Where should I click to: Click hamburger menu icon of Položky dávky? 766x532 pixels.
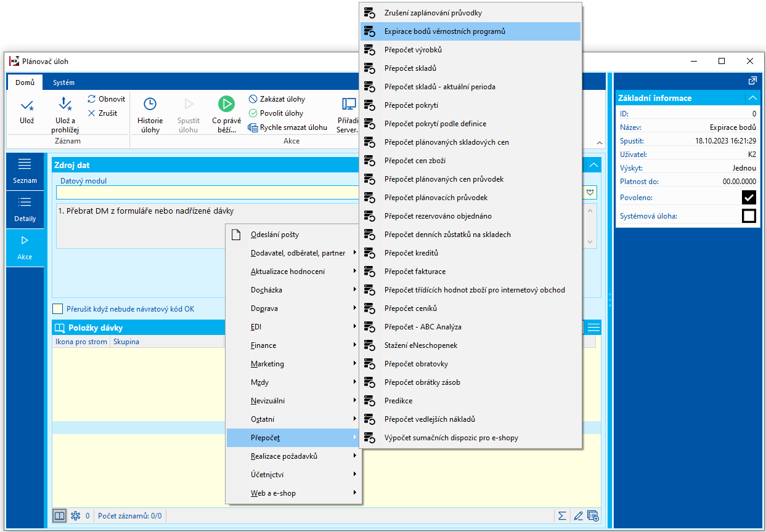tap(593, 328)
